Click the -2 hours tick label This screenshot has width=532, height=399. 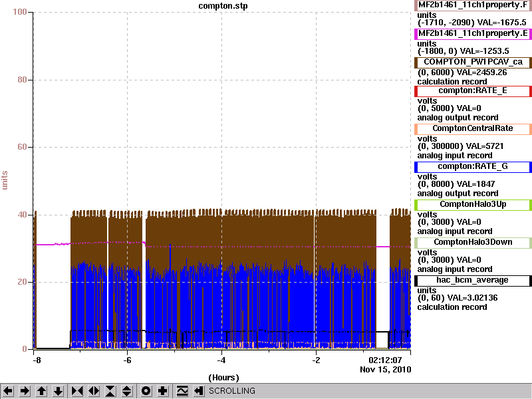pos(315,360)
